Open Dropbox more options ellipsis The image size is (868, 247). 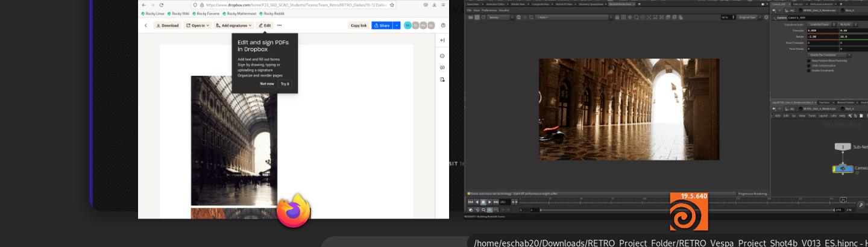[x=279, y=25]
